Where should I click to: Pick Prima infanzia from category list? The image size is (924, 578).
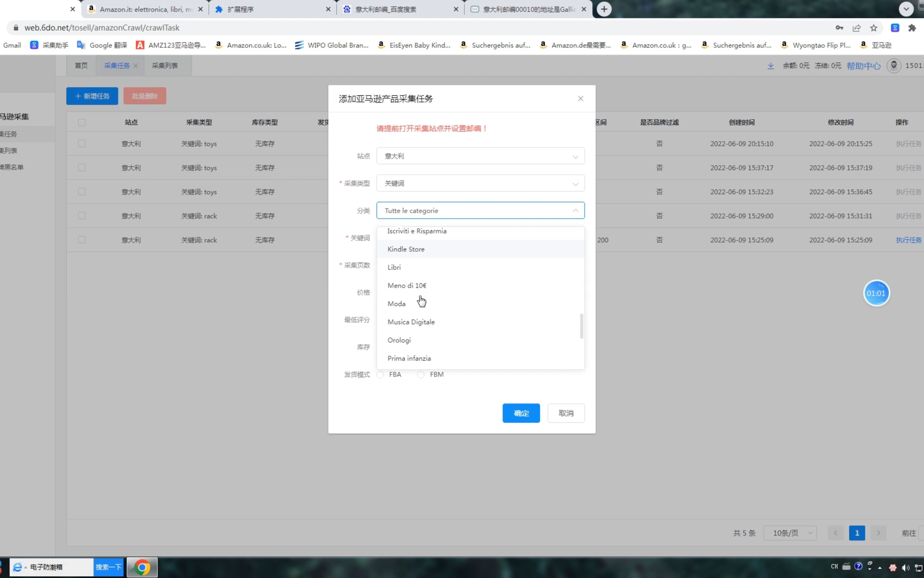(x=480, y=359)
